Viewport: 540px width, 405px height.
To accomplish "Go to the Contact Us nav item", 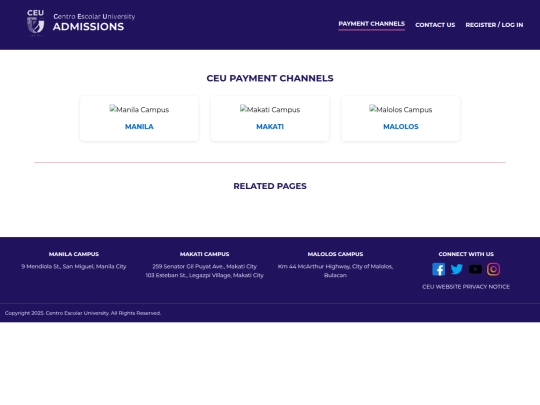I will (x=435, y=25).
